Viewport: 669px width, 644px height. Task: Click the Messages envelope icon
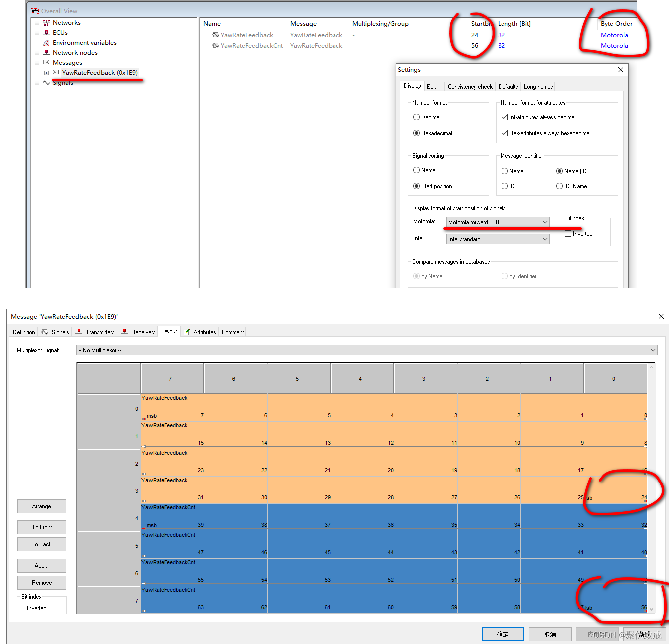pos(46,63)
